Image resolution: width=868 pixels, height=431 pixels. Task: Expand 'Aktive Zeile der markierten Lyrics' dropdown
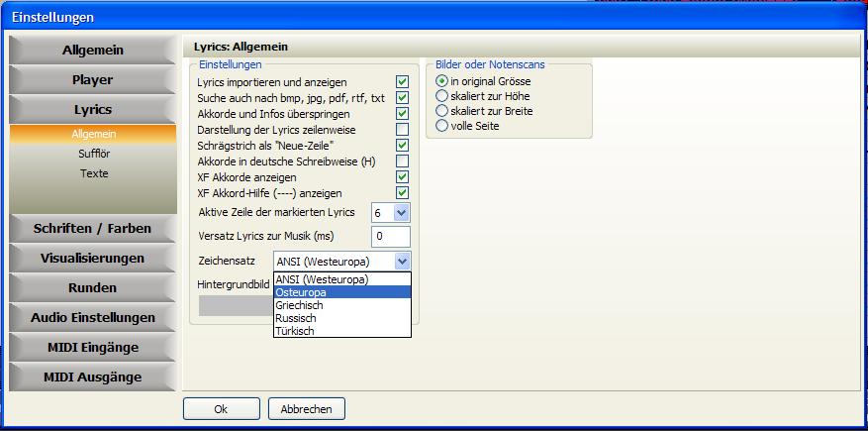(401, 213)
